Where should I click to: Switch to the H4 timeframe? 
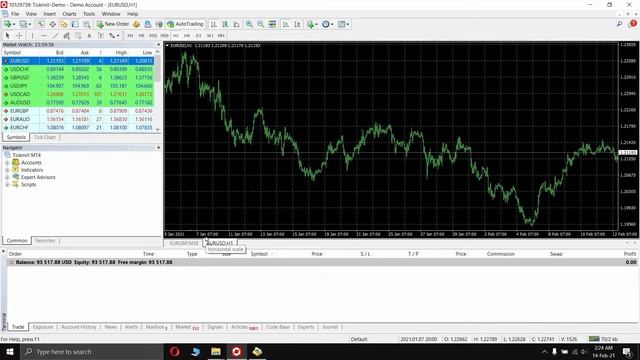coord(187,36)
